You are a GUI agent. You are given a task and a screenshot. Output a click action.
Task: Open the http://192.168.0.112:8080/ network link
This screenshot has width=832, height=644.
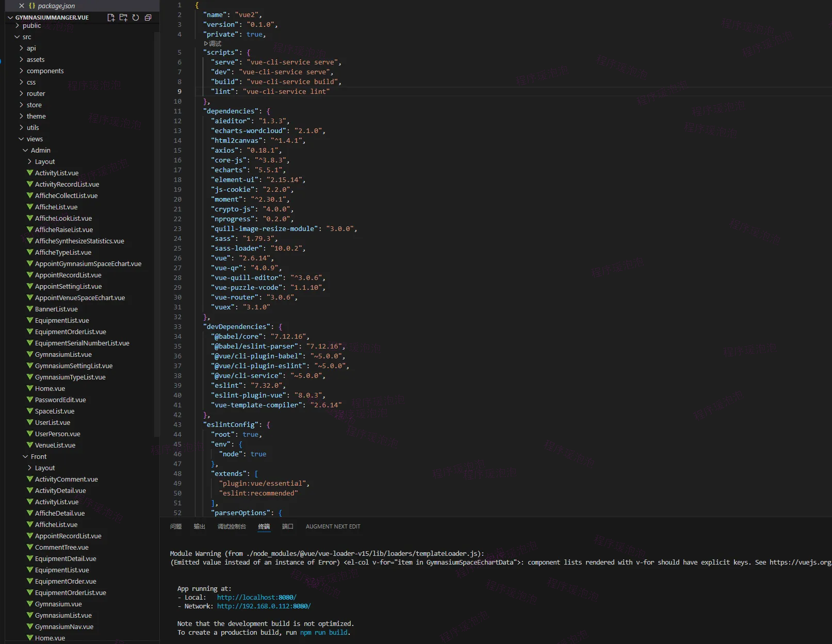point(264,606)
